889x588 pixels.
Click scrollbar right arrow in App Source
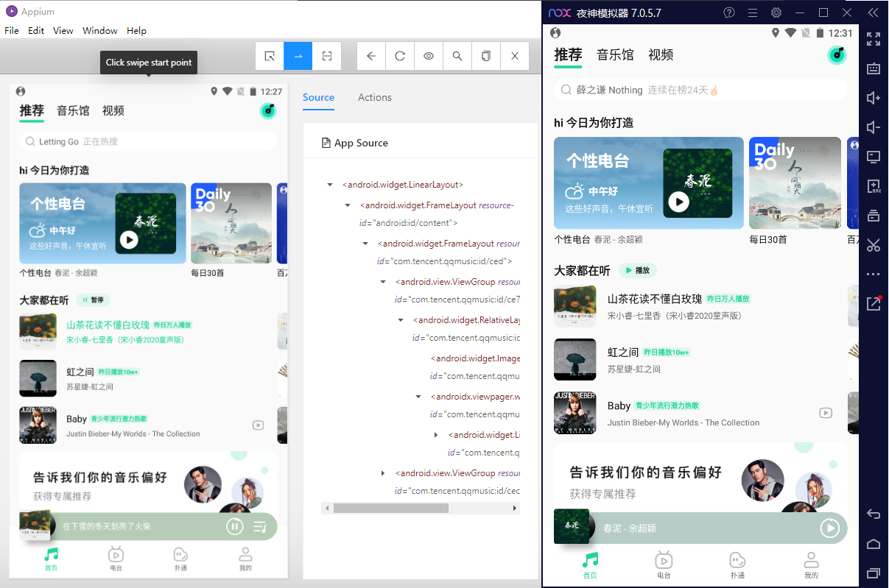[x=515, y=509]
